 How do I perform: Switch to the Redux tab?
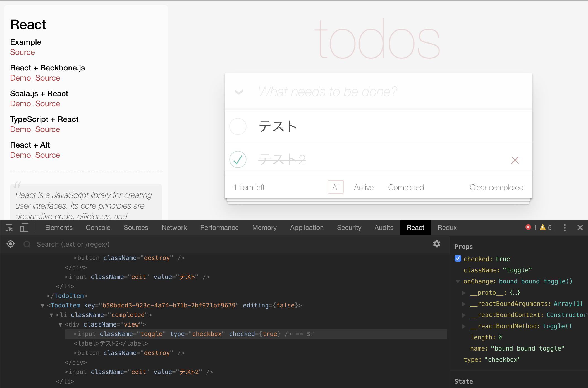click(x=447, y=228)
